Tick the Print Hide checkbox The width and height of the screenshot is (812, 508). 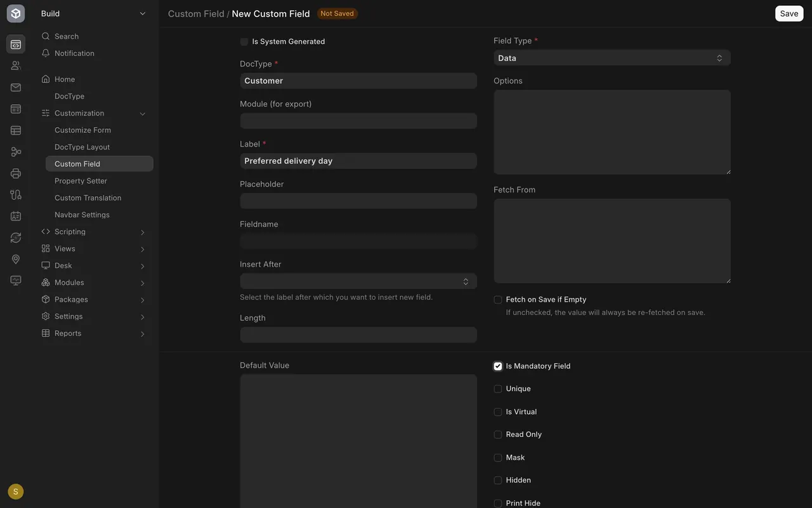[x=498, y=504]
